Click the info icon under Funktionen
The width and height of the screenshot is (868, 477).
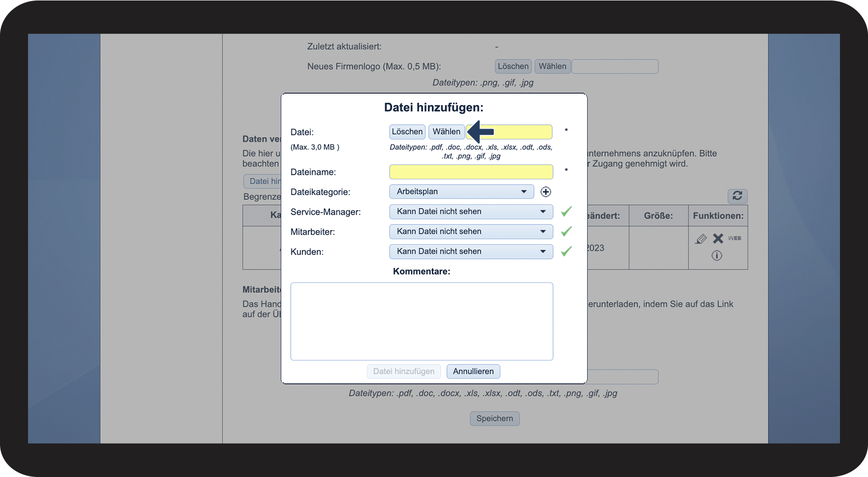[717, 255]
